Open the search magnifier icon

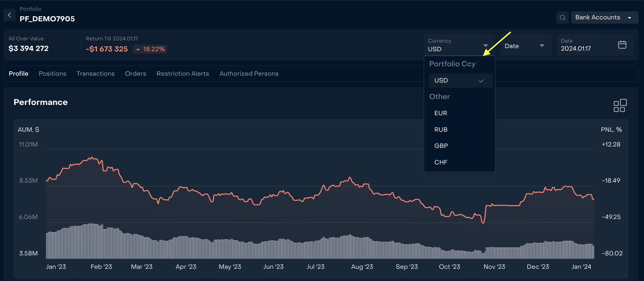click(562, 18)
